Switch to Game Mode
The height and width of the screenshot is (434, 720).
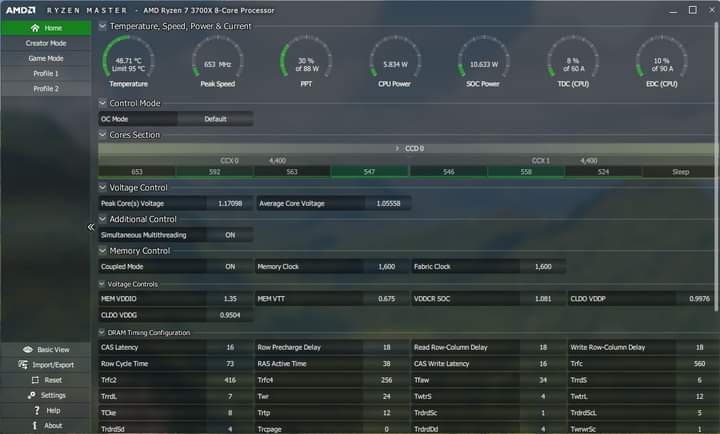point(46,58)
